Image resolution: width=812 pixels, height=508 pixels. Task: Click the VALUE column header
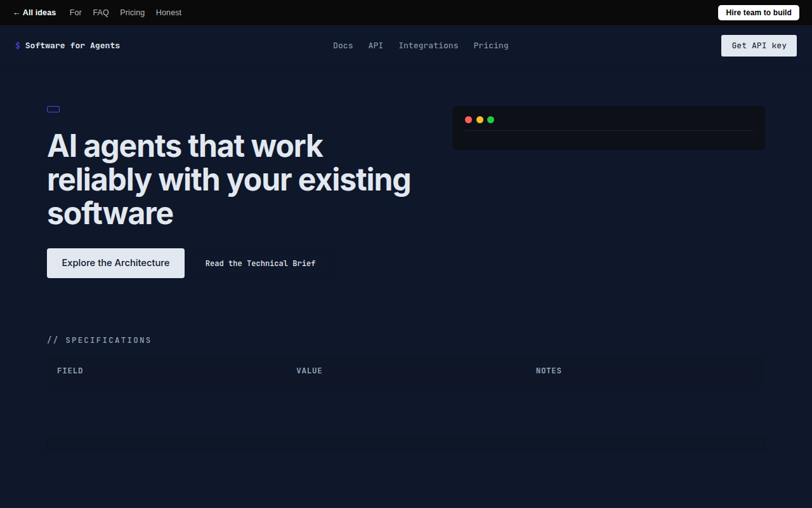[310, 371]
